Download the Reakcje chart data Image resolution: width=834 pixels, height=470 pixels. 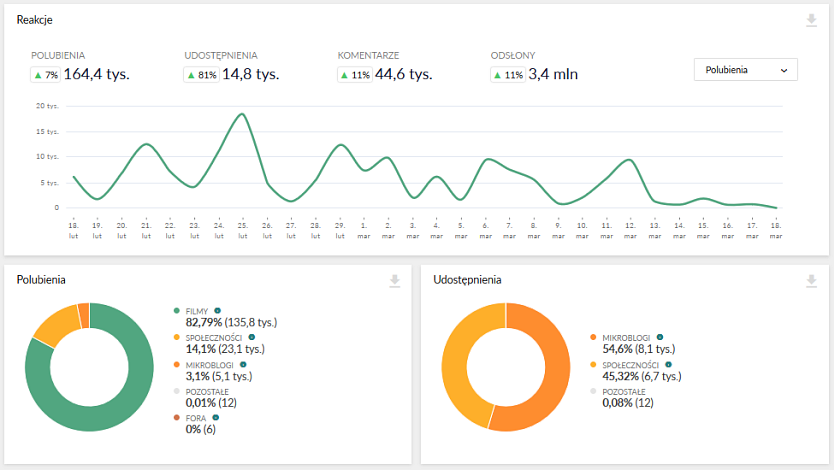[x=811, y=21]
